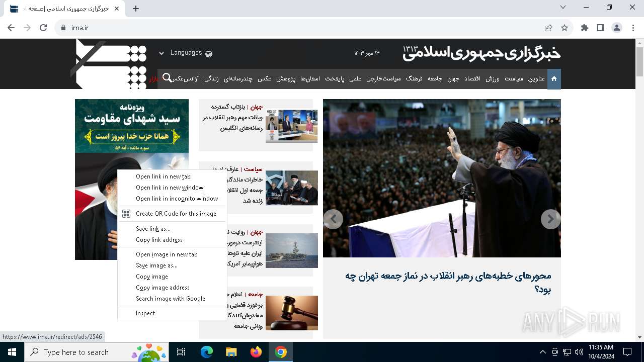Image resolution: width=644 pixels, height=362 pixels.
Task: Click the سیاست navigation menu item
Action: [x=514, y=79]
